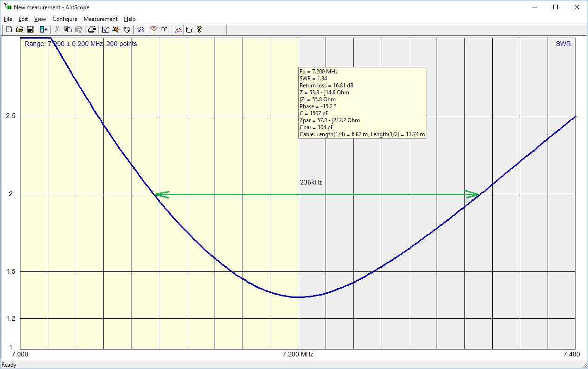Click the FQ frequency settings icon

[x=164, y=30]
